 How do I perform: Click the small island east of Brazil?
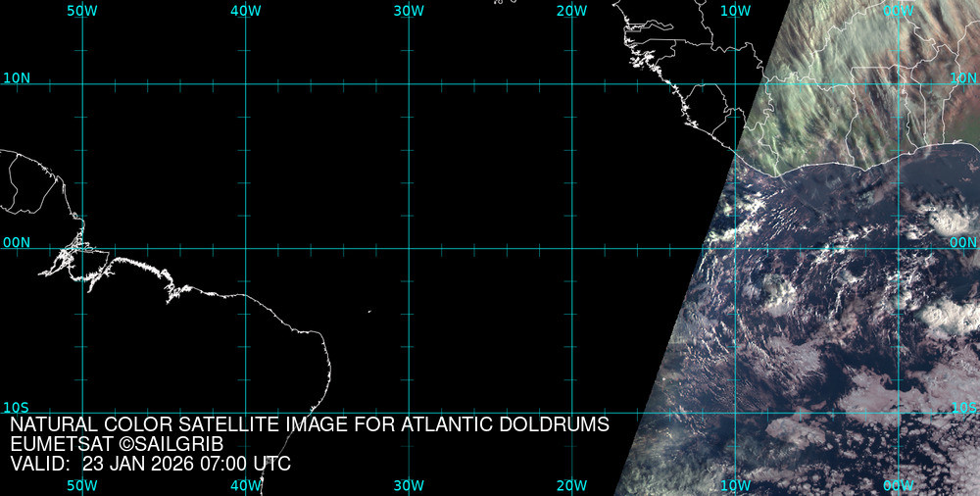point(369,312)
